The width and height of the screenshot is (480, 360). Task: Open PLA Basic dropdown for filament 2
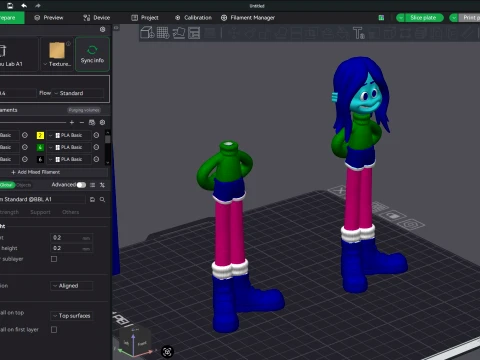pyautogui.click(x=69, y=135)
